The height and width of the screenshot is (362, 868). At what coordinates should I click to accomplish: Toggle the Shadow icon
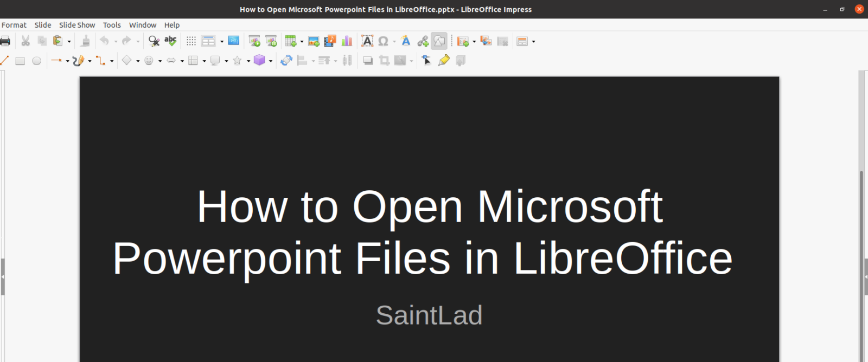click(368, 61)
